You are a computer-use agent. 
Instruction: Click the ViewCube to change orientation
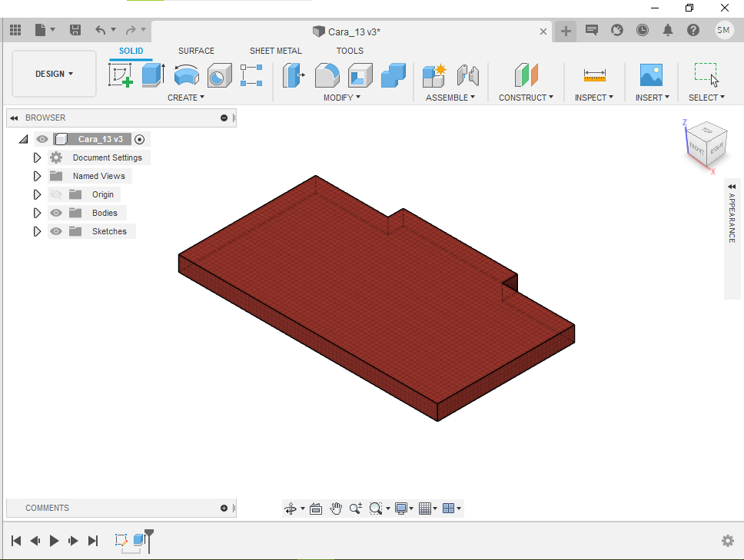[x=706, y=144]
